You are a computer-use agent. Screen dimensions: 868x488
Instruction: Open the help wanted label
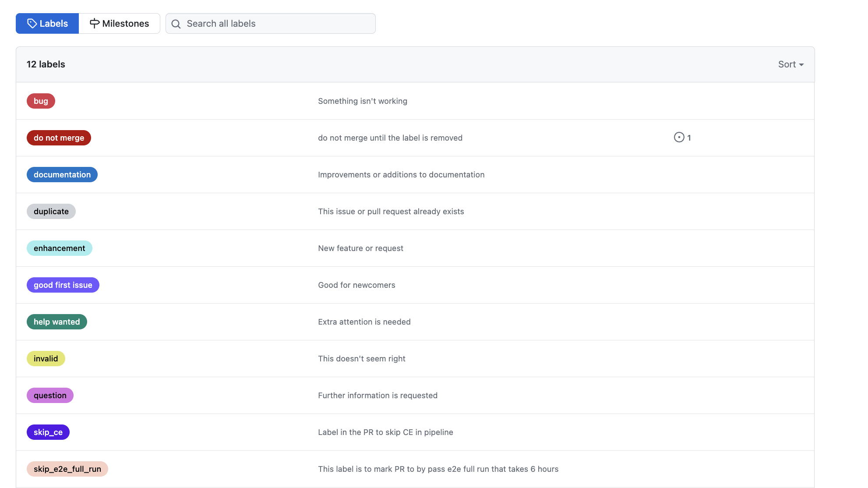coord(57,322)
